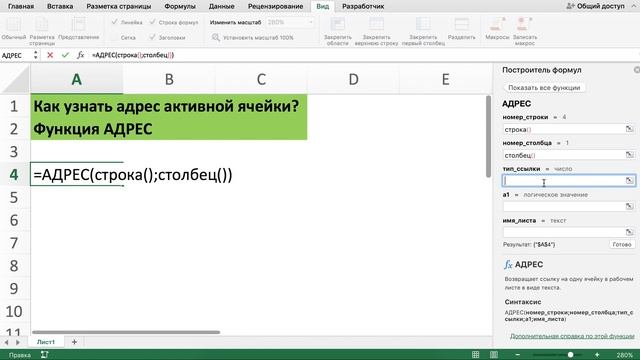The height and width of the screenshot is (360, 640).
Task: Open the Формулы tab
Action: (x=180, y=6)
